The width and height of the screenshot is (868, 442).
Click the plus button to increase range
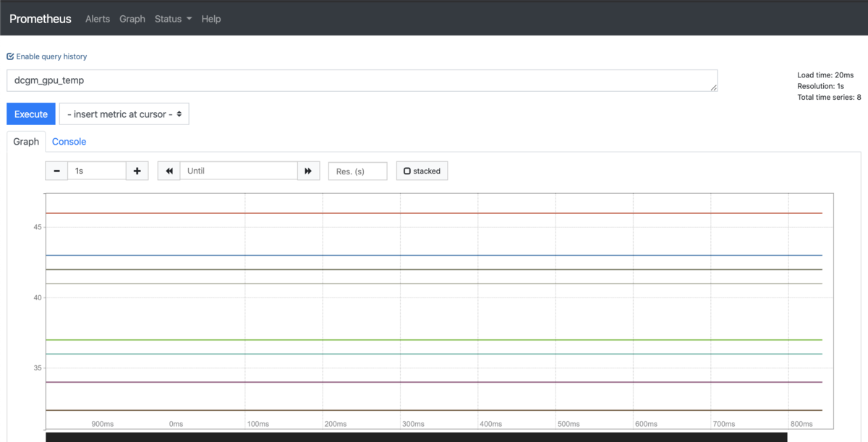pyautogui.click(x=137, y=171)
